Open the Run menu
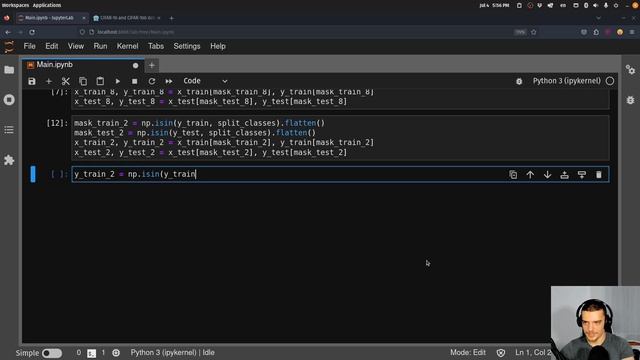Image resolution: width=640 pixels, height=360 pixels. 100,46
